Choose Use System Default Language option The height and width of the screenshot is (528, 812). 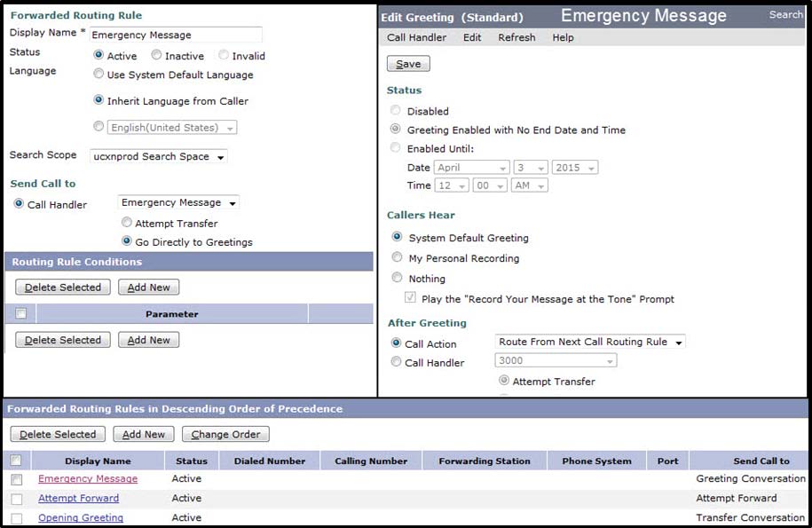(99, 74)
